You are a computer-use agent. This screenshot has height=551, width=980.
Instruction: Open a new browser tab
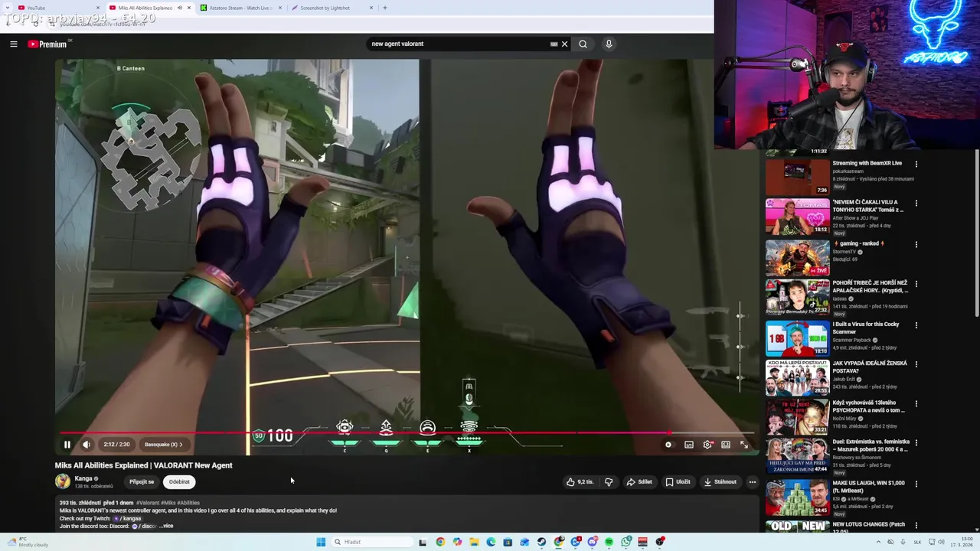[384, 8]
